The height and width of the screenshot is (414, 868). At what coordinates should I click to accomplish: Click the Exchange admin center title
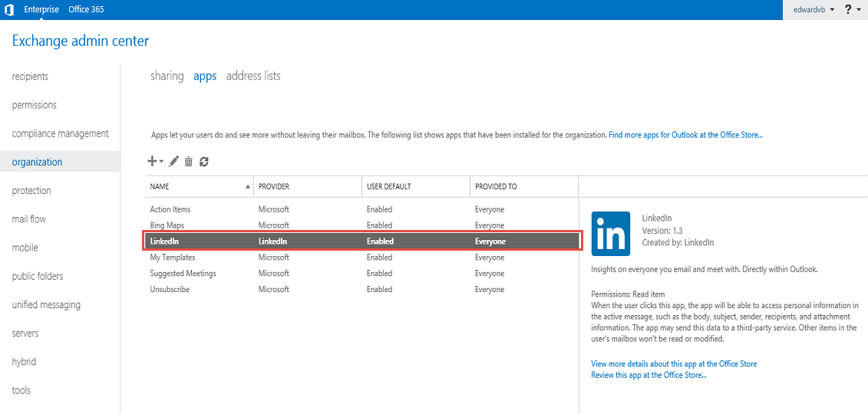tap(81, 41)
